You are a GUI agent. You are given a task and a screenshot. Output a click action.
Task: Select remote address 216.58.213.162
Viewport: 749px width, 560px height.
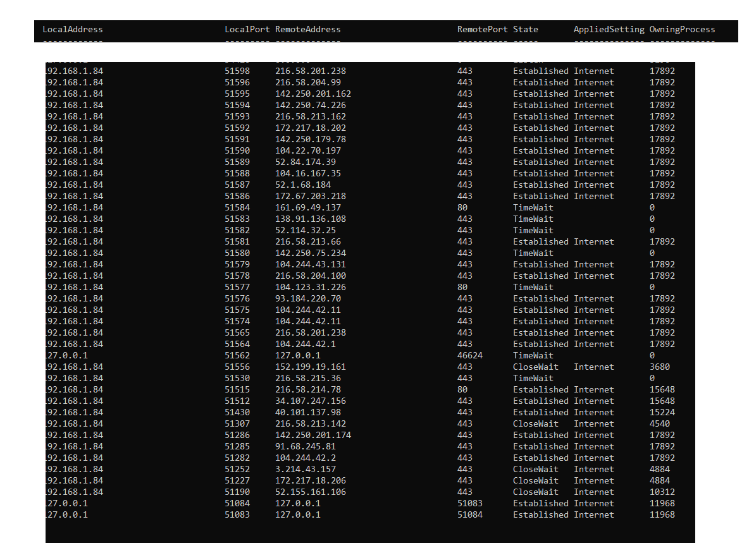pos(311,117)
